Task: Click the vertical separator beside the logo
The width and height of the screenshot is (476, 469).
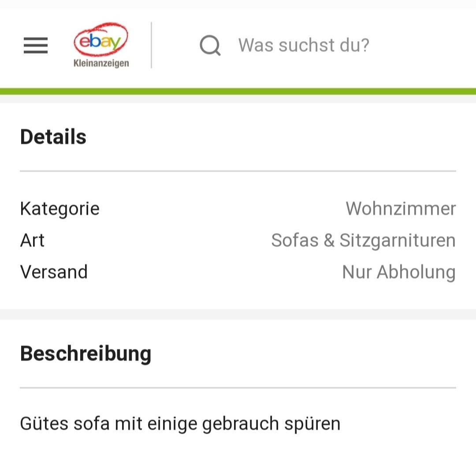Action: click(x=151, y=45)
